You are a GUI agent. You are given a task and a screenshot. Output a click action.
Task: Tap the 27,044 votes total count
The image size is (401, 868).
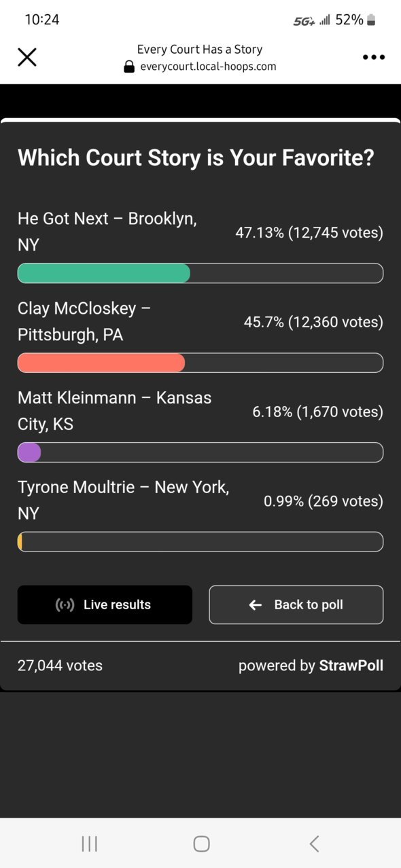click(60, 666)
